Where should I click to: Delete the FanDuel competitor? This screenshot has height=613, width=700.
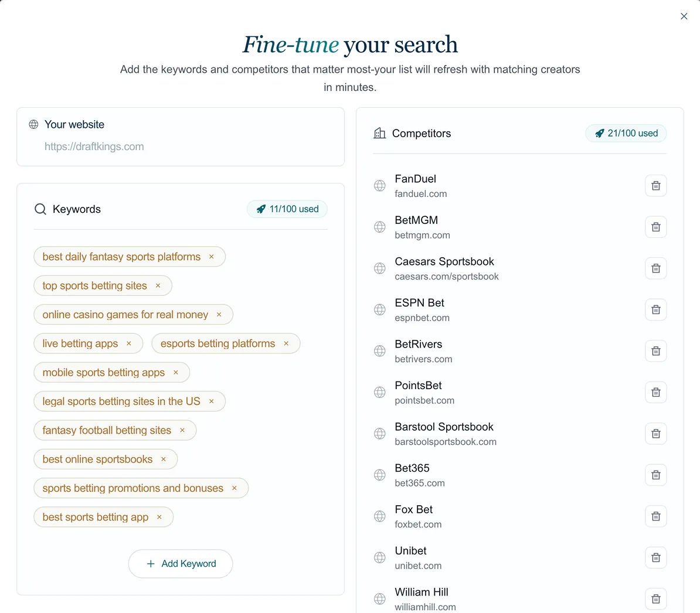[x=655, y=186]
